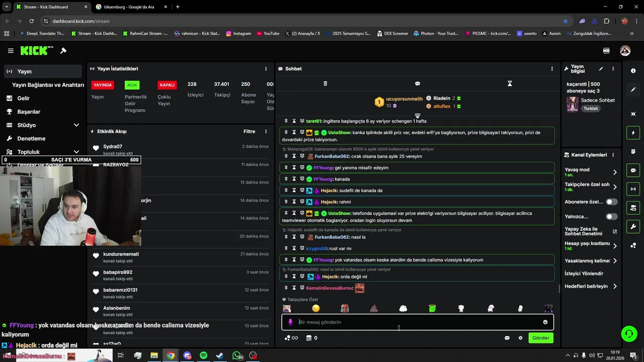The width and height of the screenshot is (644, 362).
Task: Click the wrench icon in the right sidebar
Action: tap(633, 226)
